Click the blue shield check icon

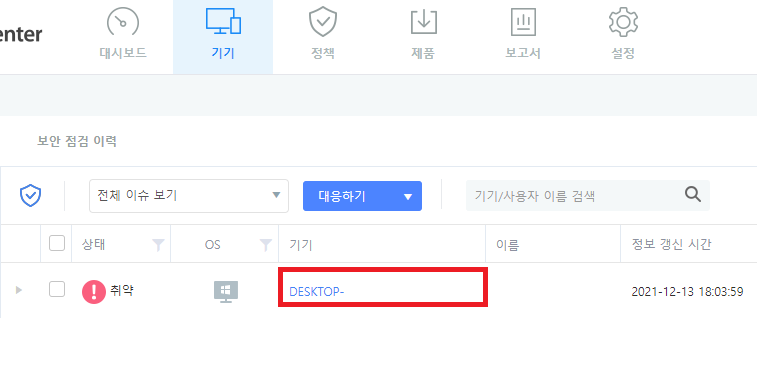coord(30,196)
